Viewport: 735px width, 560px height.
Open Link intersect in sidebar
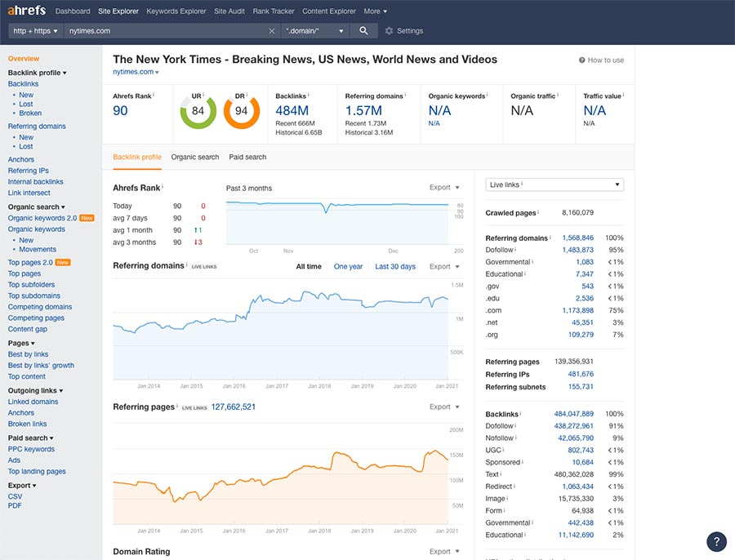pyautogui.click(x=29, y=193)
